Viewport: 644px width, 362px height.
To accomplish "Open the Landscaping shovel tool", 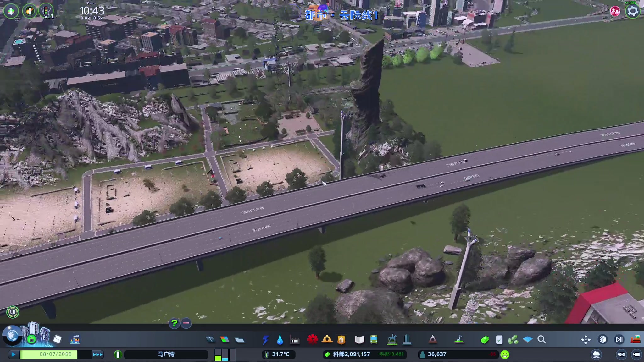I will [459, 340].
